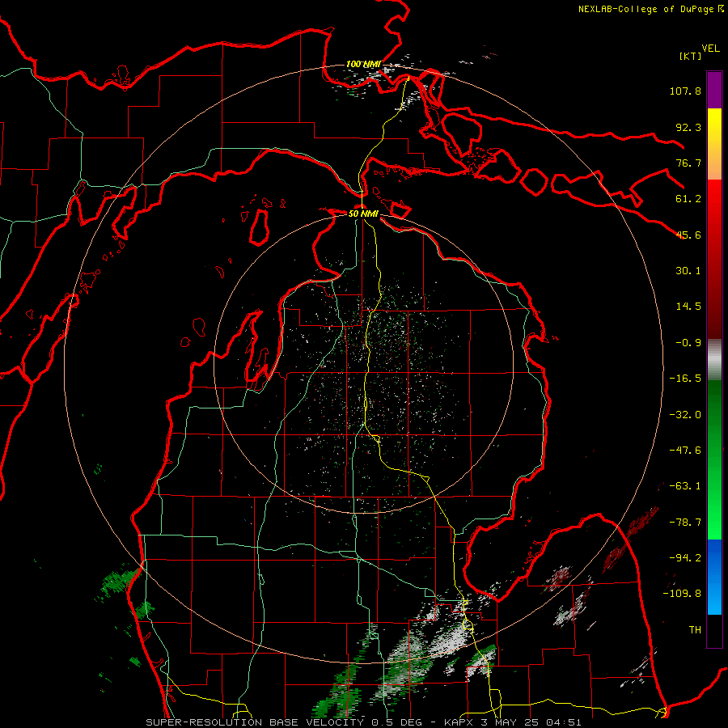Click the 45.6 velocity scale value
The height and width of the screenshot is (728, 728).
[x=688, y=235]
